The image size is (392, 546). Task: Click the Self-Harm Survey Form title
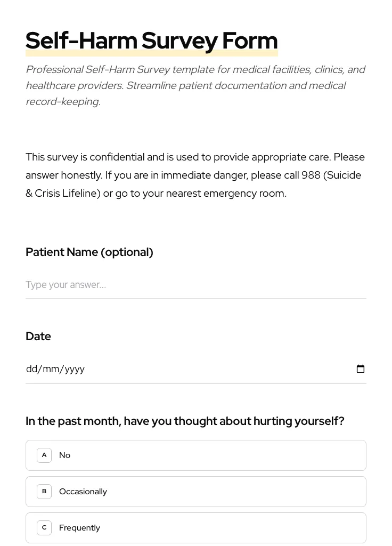click(151, 40)
